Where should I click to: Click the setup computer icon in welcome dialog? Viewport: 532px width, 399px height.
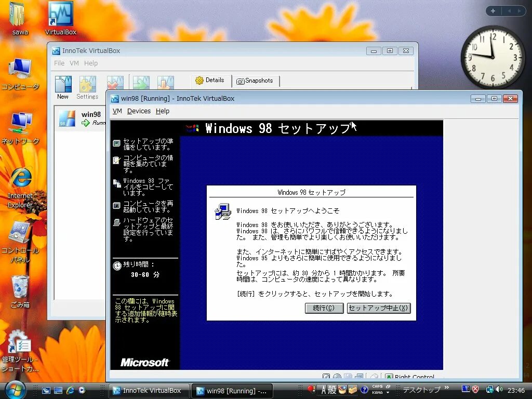tap(223, 211)
